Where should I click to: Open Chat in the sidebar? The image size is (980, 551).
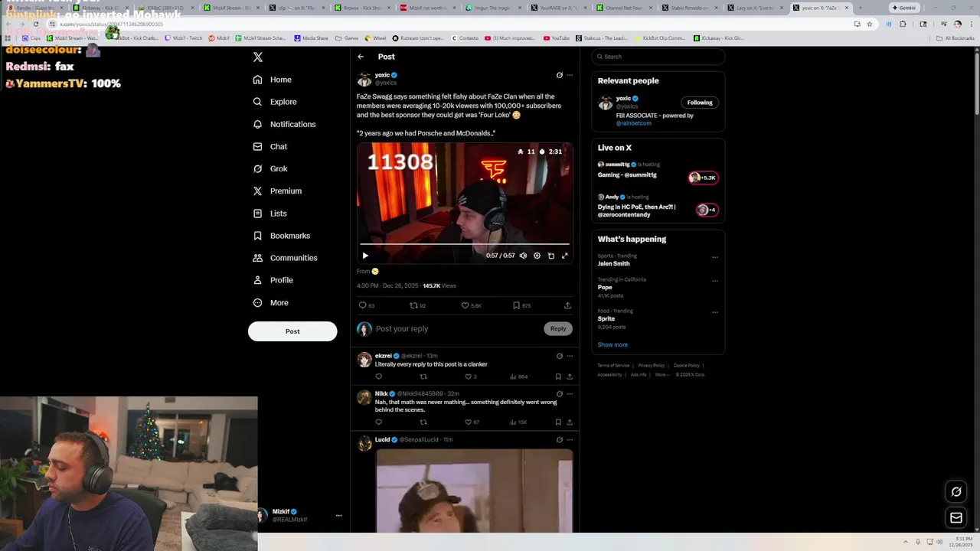tap(270, 146)
